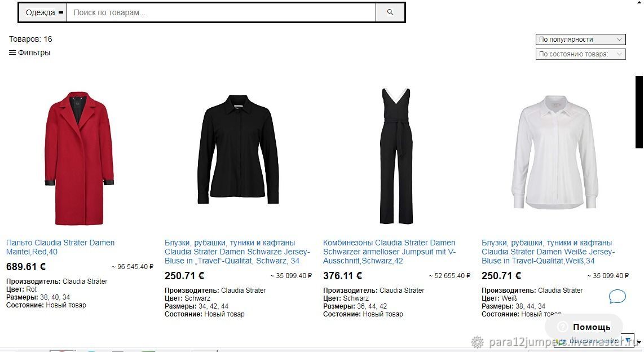Click the Помощь help button
The height and width of the screenshot is (352, 644).
[584, 327]
